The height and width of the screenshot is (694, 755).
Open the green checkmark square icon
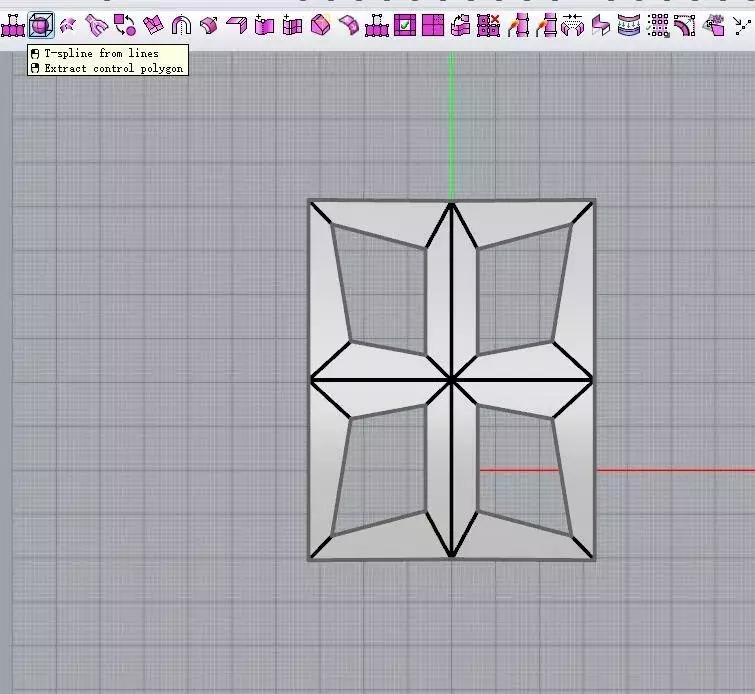(405, 25)
